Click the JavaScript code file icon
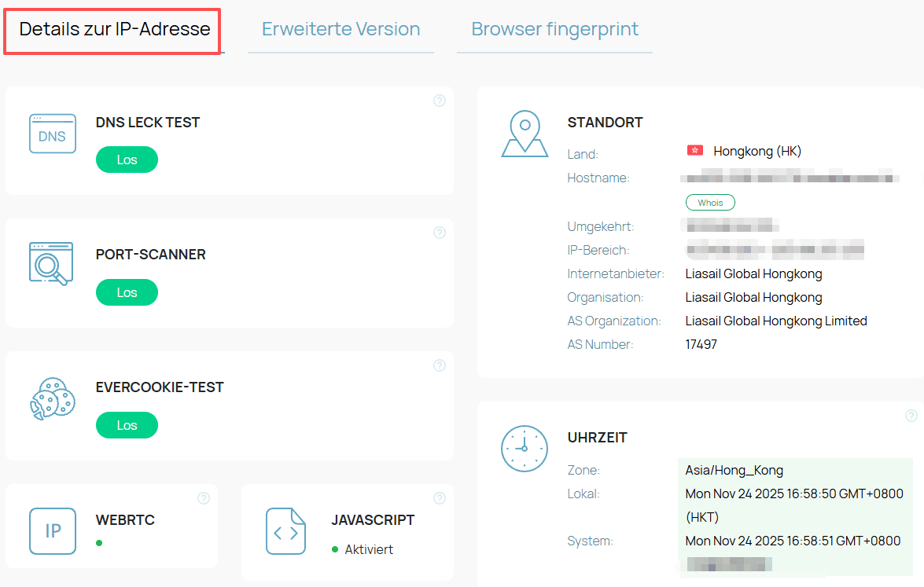Screen dimensions: 924x587 (285, 532)
